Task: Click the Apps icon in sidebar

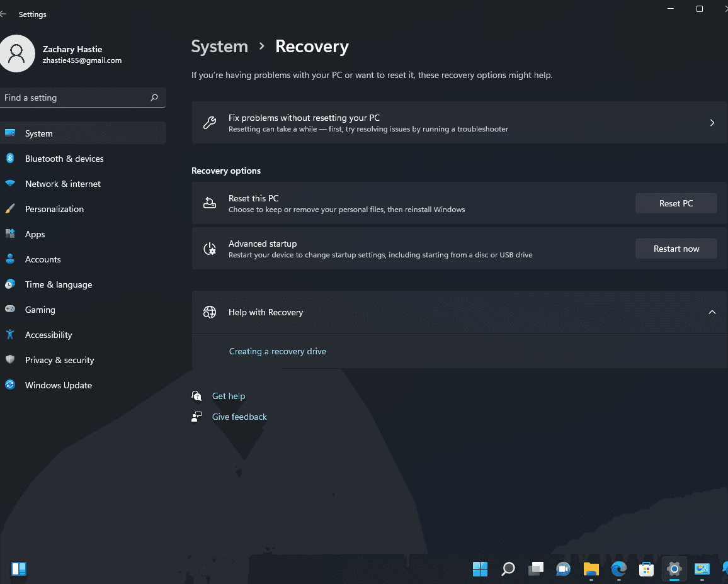Action: pyautogui.click(x=9, y=233)
